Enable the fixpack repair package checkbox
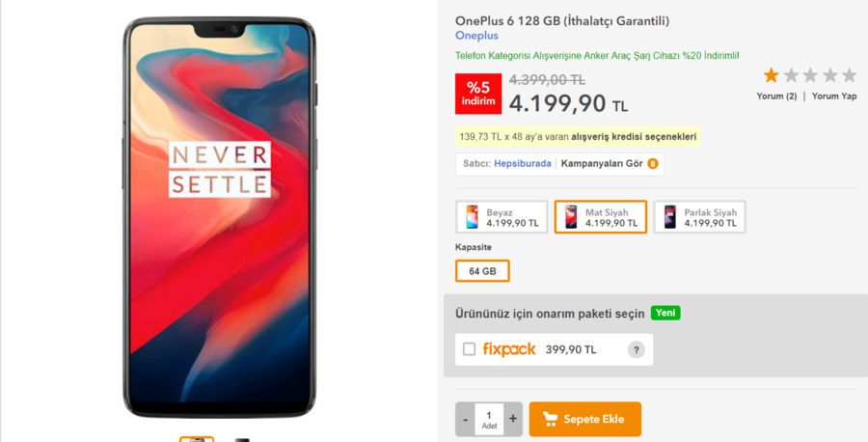 (469, 349)
